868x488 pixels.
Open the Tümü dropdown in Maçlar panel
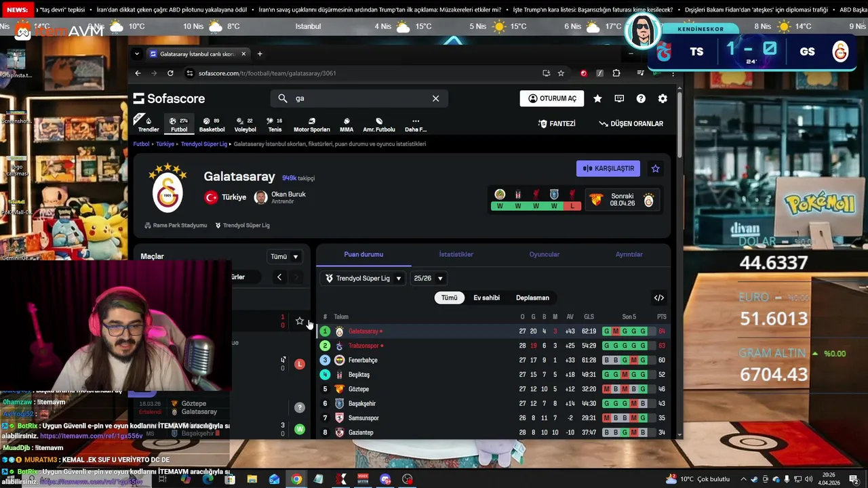click(285, 257)
